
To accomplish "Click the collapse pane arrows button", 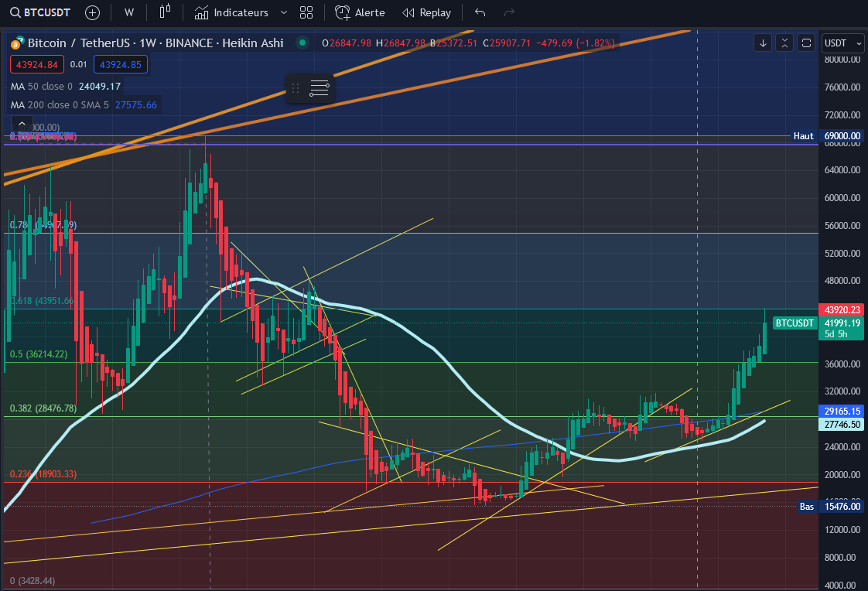I will [784, 43].
